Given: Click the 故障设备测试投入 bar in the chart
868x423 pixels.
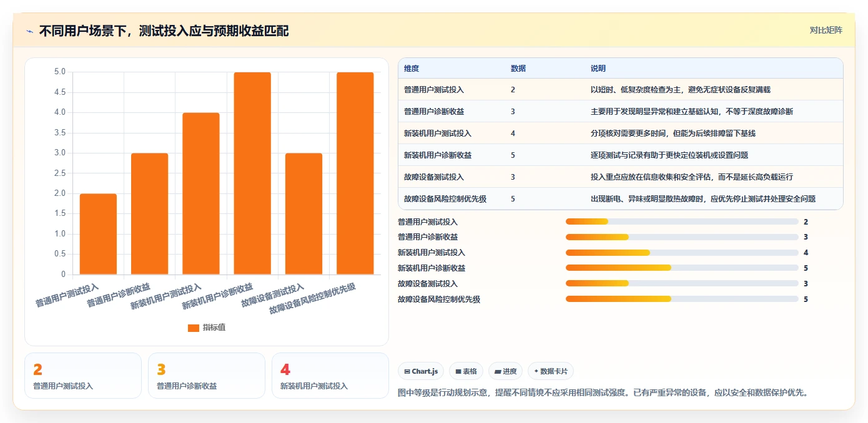Looking at the screenshot, I should point(303,213).
